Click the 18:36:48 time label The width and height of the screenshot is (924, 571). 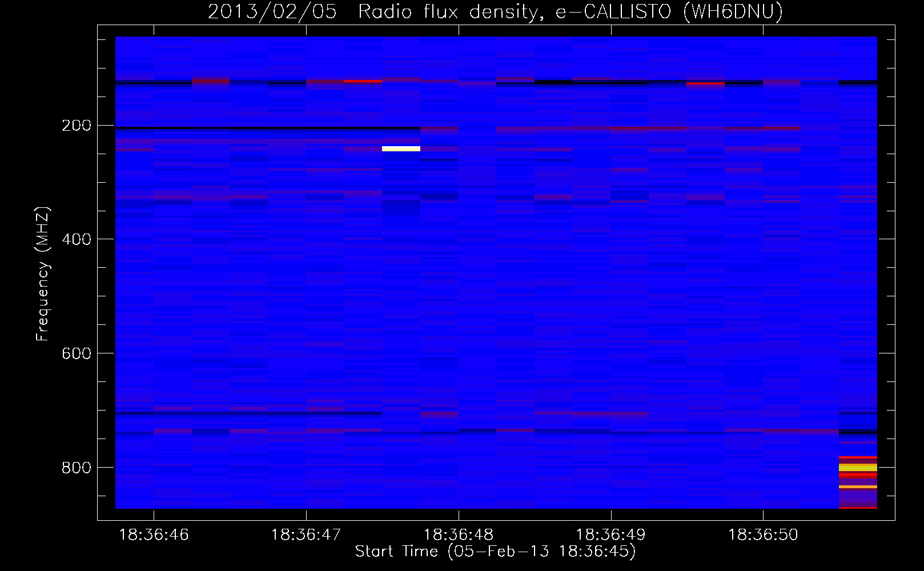[x=459, y=535]
